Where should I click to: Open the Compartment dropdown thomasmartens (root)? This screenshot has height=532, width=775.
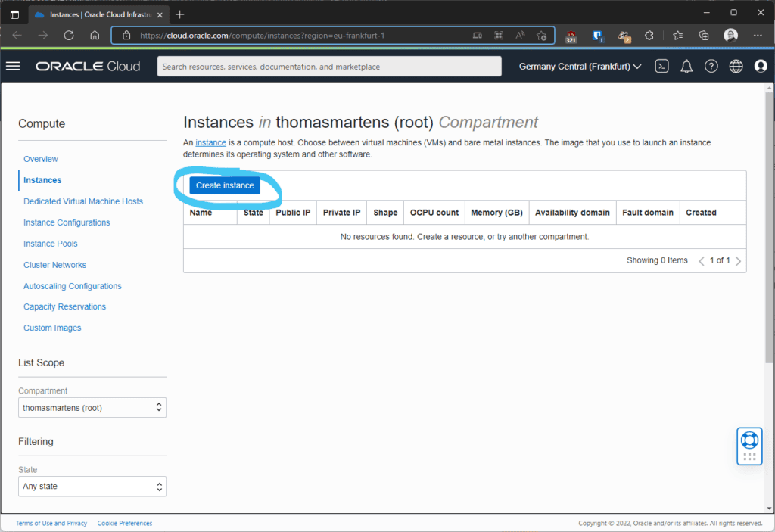point(92,408)
